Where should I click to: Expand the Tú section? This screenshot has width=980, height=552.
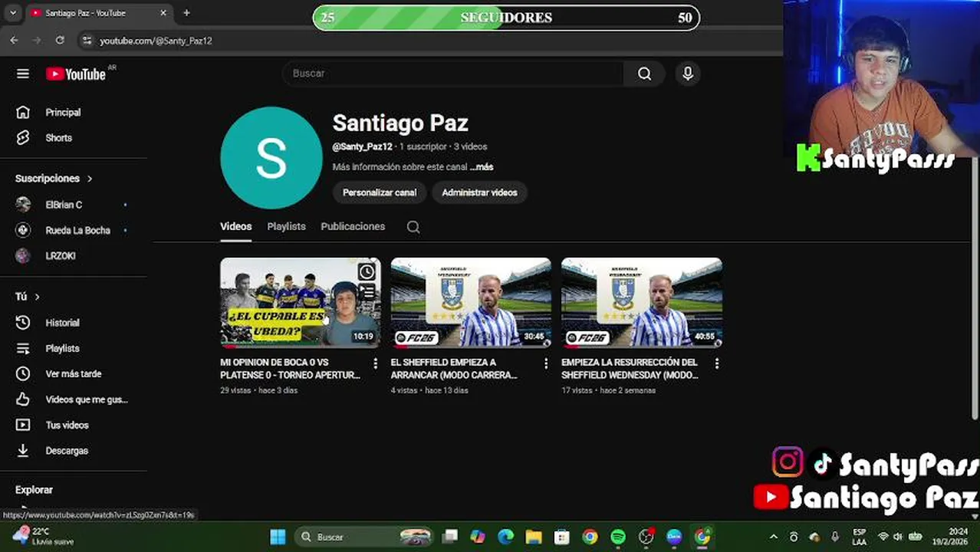coord(28,297)
